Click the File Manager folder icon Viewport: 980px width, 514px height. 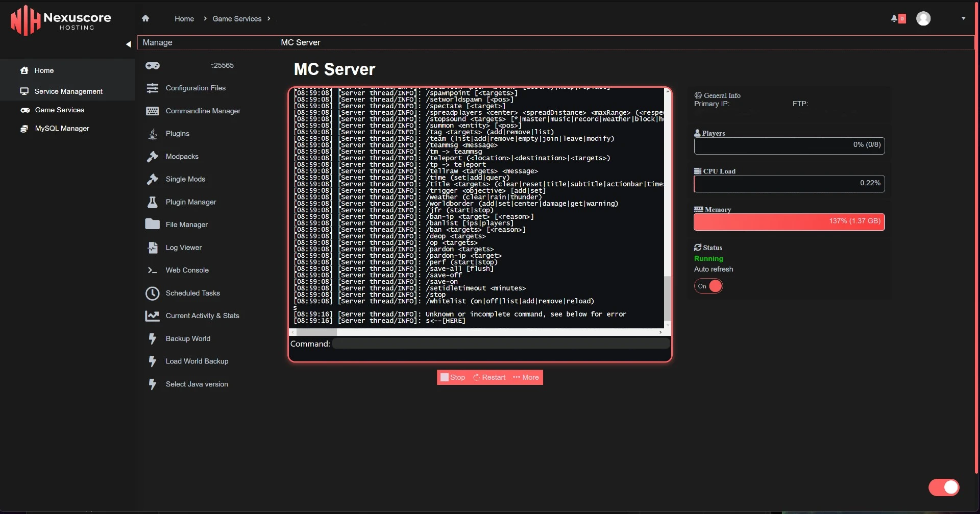point(153,224)
